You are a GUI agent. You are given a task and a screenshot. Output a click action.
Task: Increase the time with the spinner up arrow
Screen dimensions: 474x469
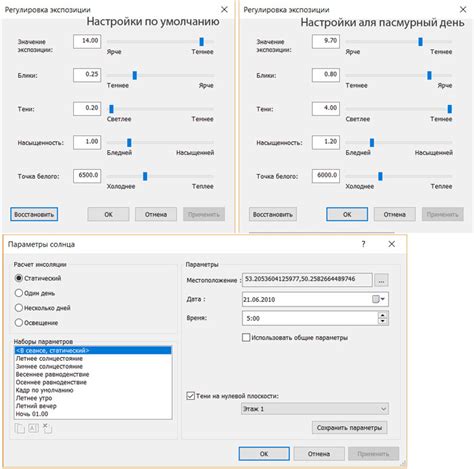pyautogui.click(x=383, y=315)
